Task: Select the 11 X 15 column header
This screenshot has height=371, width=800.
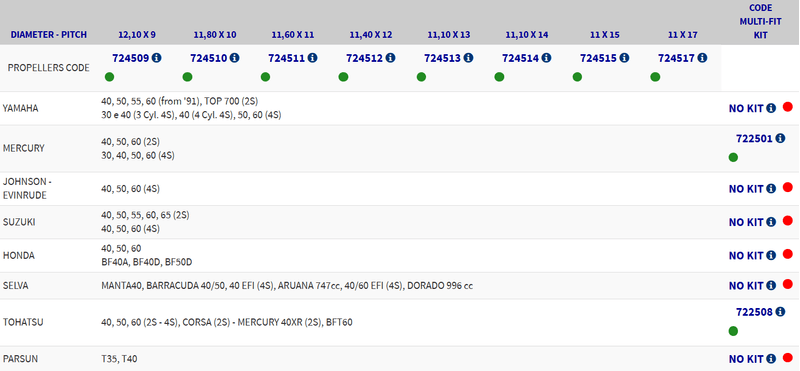Action: [x=605, y=35]
